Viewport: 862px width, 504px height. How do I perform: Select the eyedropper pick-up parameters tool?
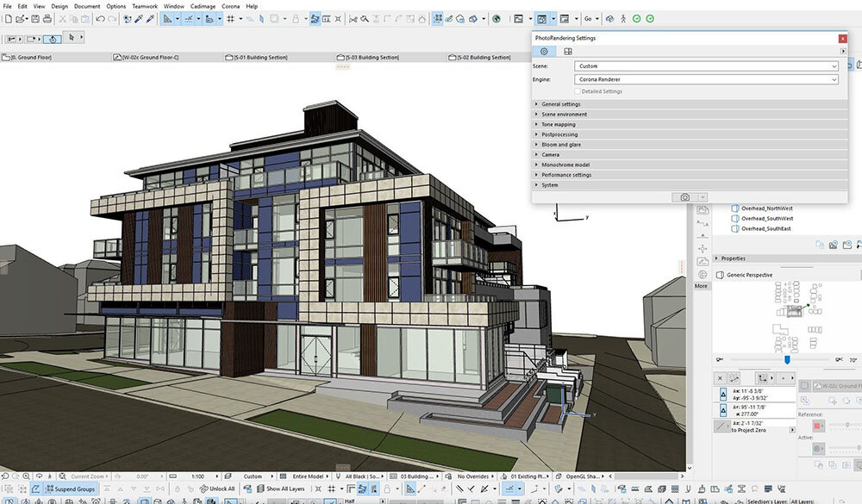tap(141, 18)
